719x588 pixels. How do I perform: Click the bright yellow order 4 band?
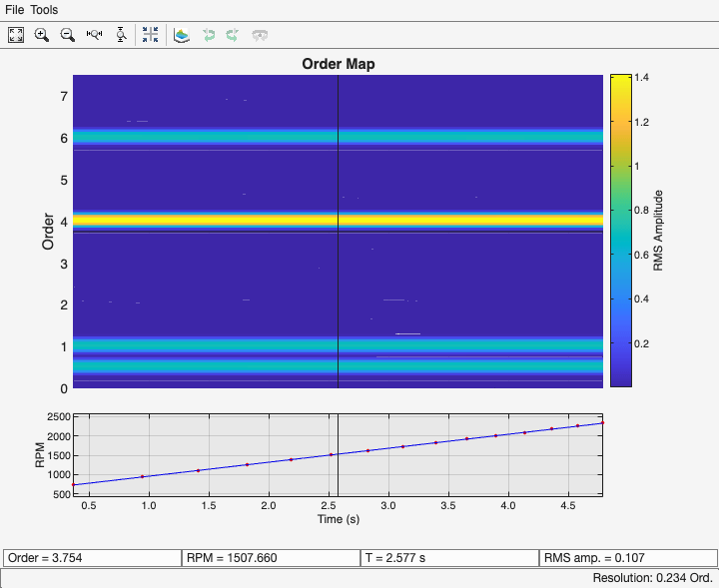200,220
